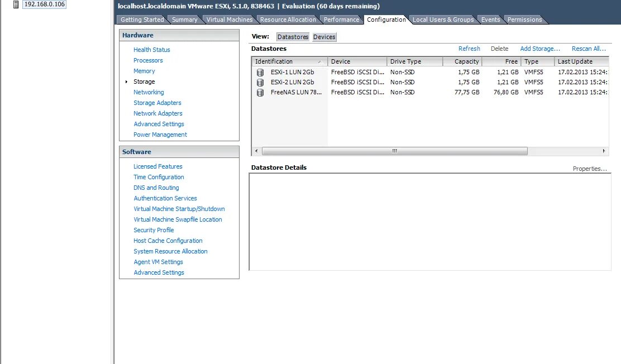Image resolution: width=621 pixels, height=364 pixels.
Task: Open the Memory settings
Action: [144, 71]
